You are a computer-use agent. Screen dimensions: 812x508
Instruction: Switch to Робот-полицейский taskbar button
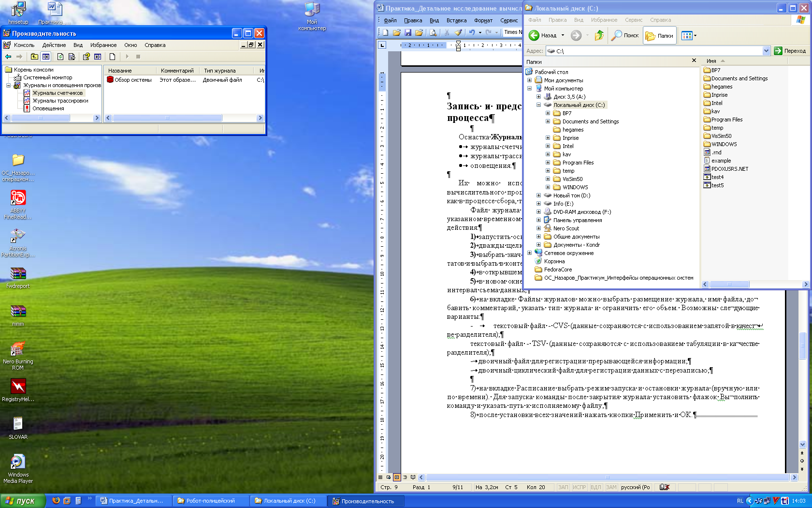211,501
